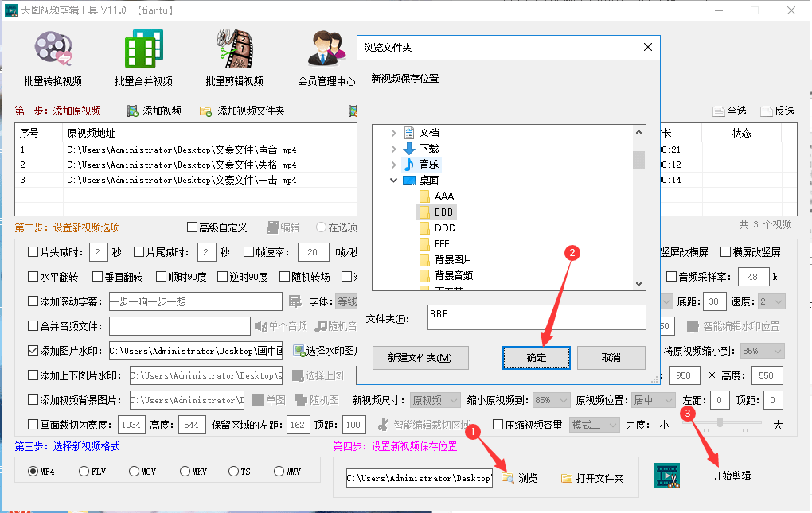This screenshot has height=513, width=812.
Task: Click the 浏览 browse folder icon
Action: 508,478
